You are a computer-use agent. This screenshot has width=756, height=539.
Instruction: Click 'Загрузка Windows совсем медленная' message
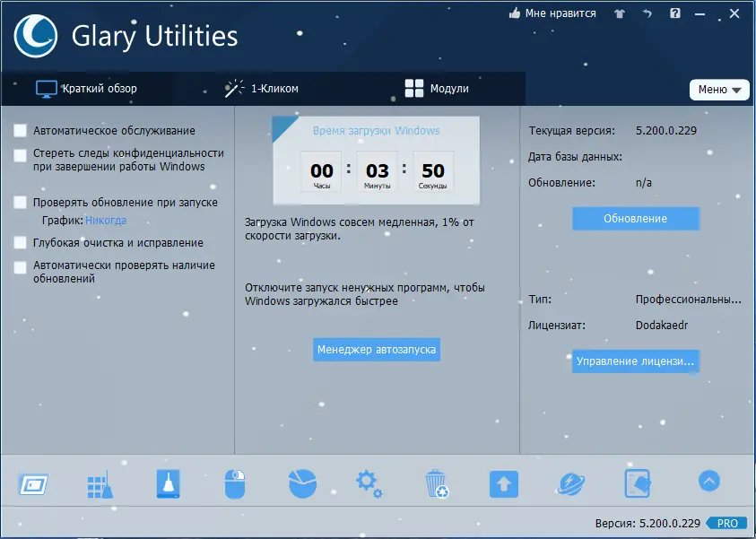pos(360,229)
